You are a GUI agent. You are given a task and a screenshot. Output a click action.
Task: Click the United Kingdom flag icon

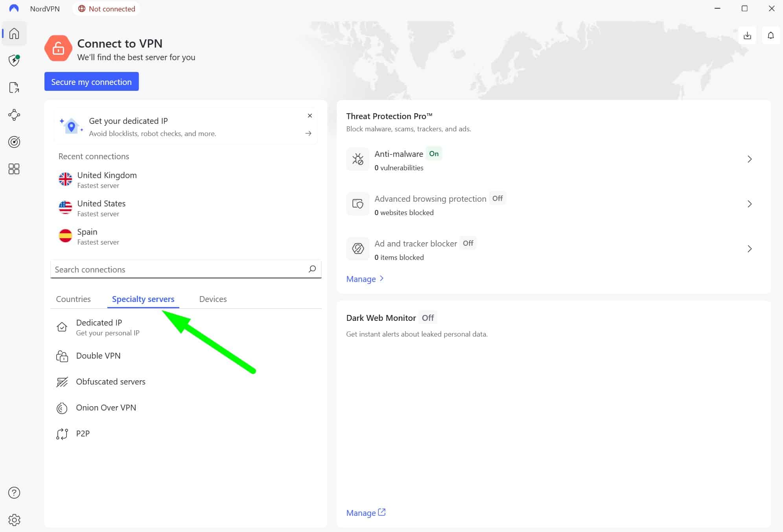[65, 179]
